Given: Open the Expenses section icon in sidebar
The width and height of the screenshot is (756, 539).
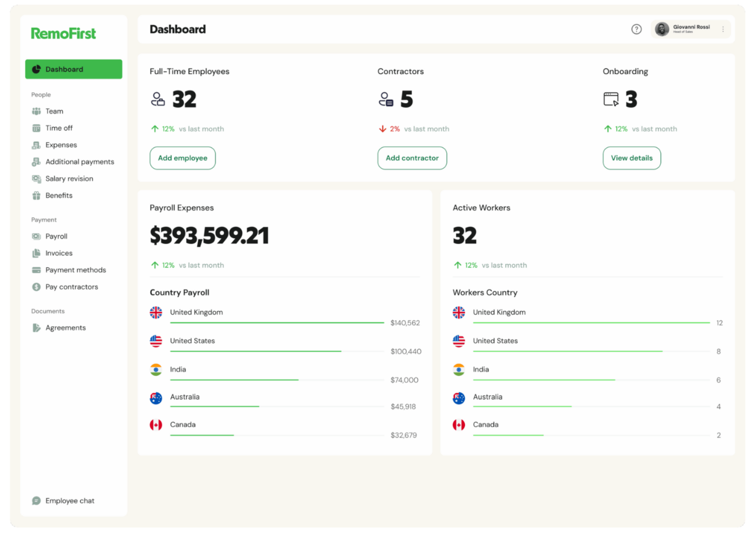Looking at the screenshot, I should [x=36, y=145].
